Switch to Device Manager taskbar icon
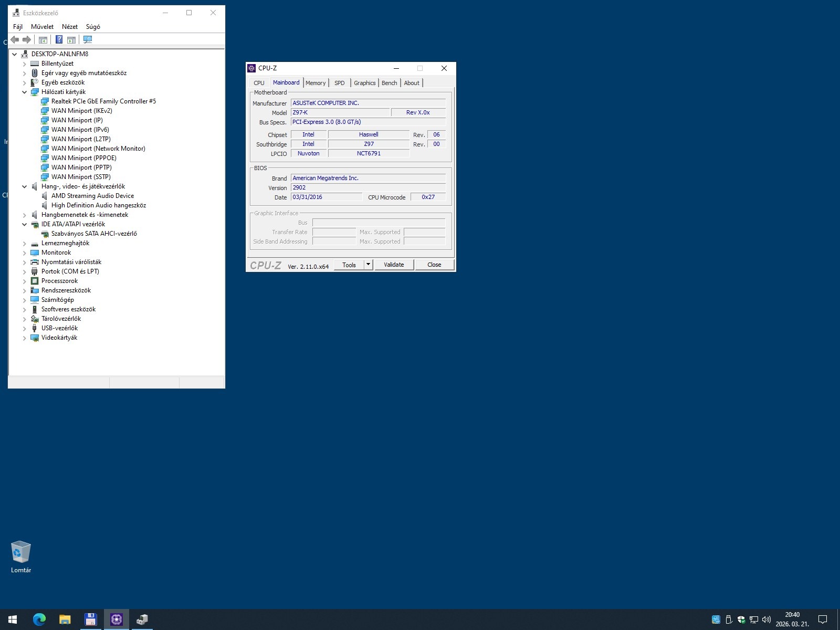The image size is (840, 630). pos(142,619)
